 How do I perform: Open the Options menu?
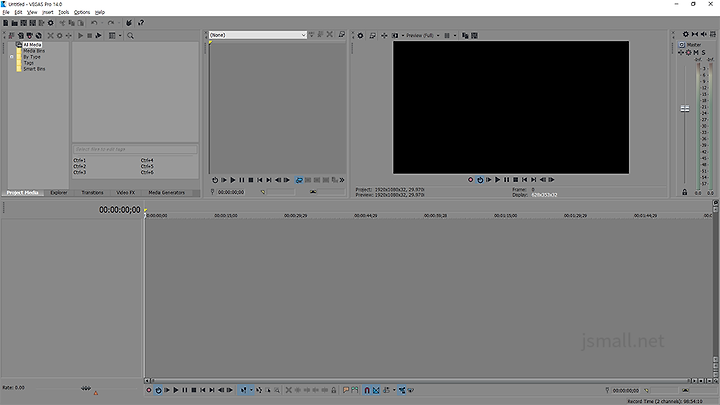pyautogui.click(x=82, y=12)
